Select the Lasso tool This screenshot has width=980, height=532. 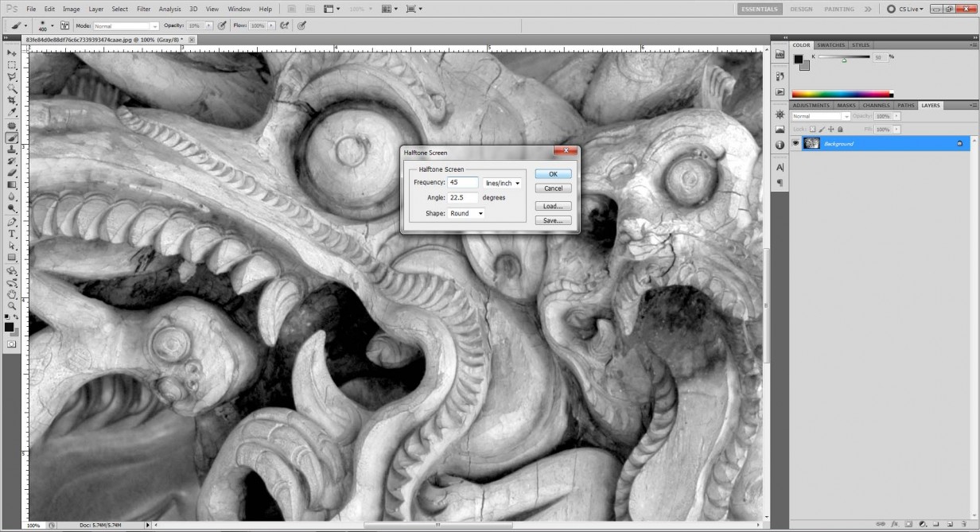click(11, 76)
